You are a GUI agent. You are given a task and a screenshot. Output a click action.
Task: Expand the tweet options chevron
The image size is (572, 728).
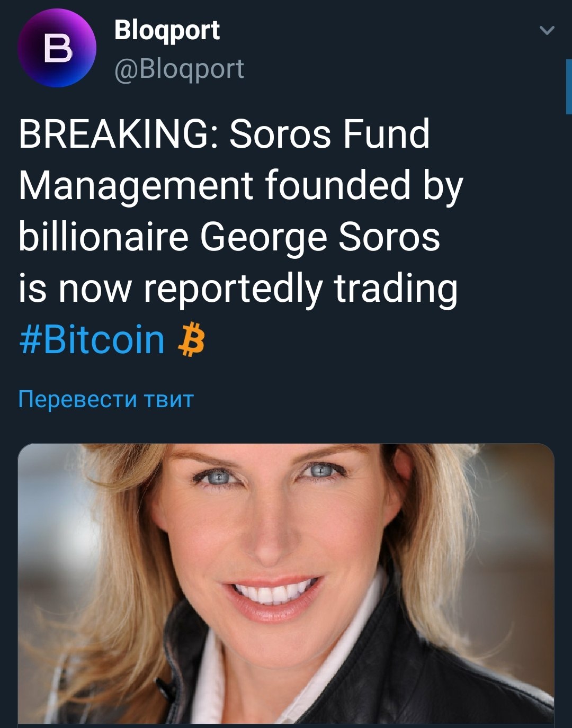[x=546, y=31]
